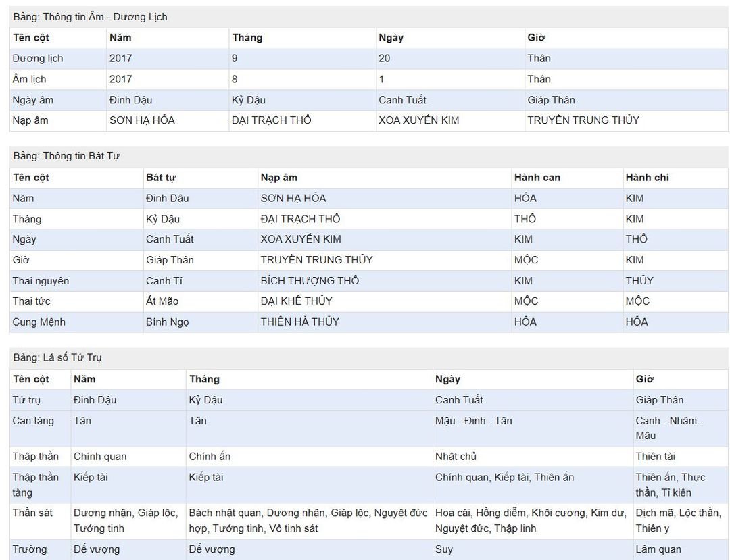Click the "Bảng: Thông tin Âm - Dương Lịch" title
Screen dimensions: 730x560
coord(91,17)
